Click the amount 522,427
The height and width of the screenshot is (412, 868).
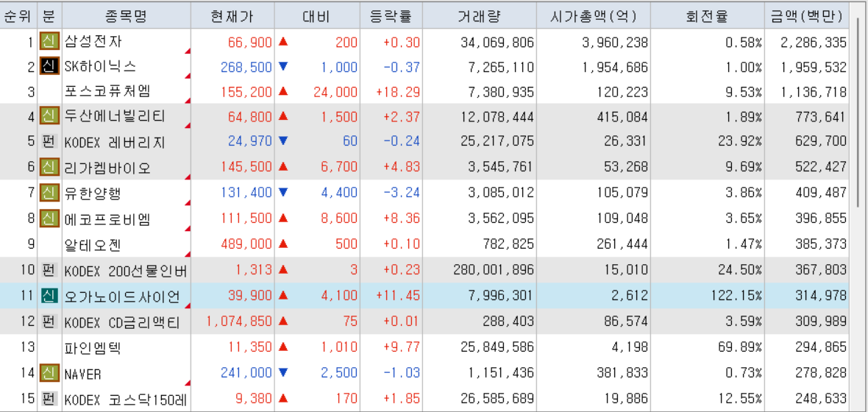[822, 168]
